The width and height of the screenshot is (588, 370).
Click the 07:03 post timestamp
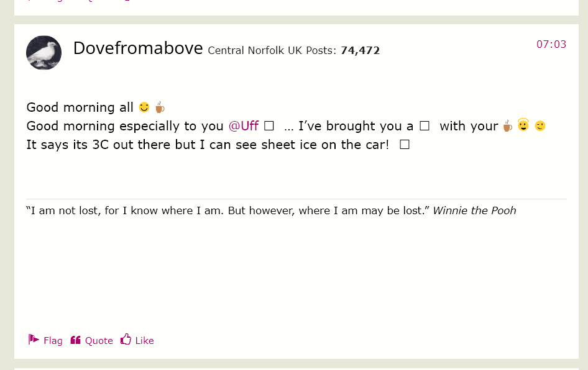point(551,44)
